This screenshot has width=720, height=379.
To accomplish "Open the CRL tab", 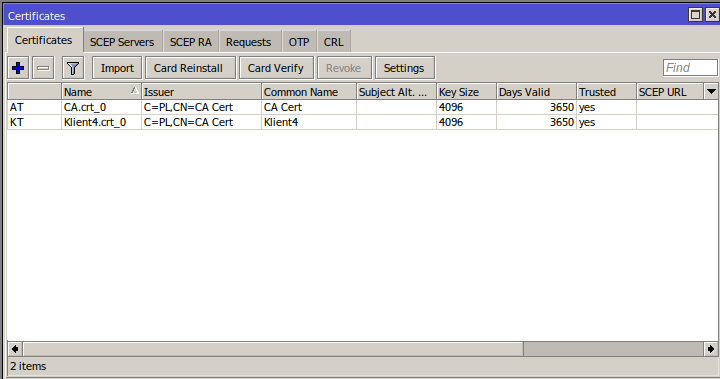I will coord(333,42).
